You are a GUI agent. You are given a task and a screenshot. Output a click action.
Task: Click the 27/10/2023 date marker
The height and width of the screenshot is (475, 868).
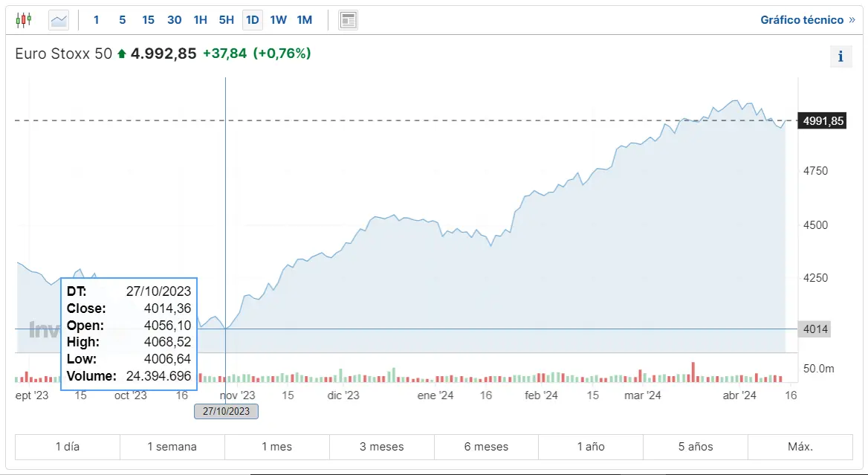click(226, 411)
